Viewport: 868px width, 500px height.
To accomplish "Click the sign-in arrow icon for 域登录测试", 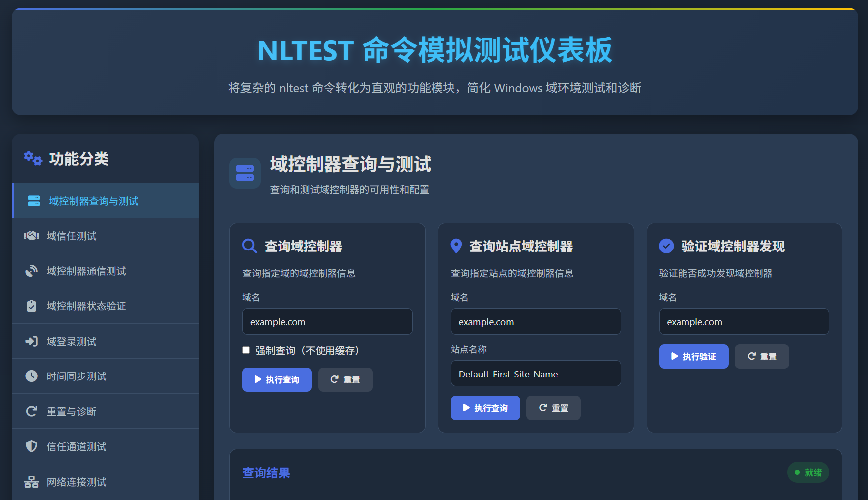I will click(31, 341).
